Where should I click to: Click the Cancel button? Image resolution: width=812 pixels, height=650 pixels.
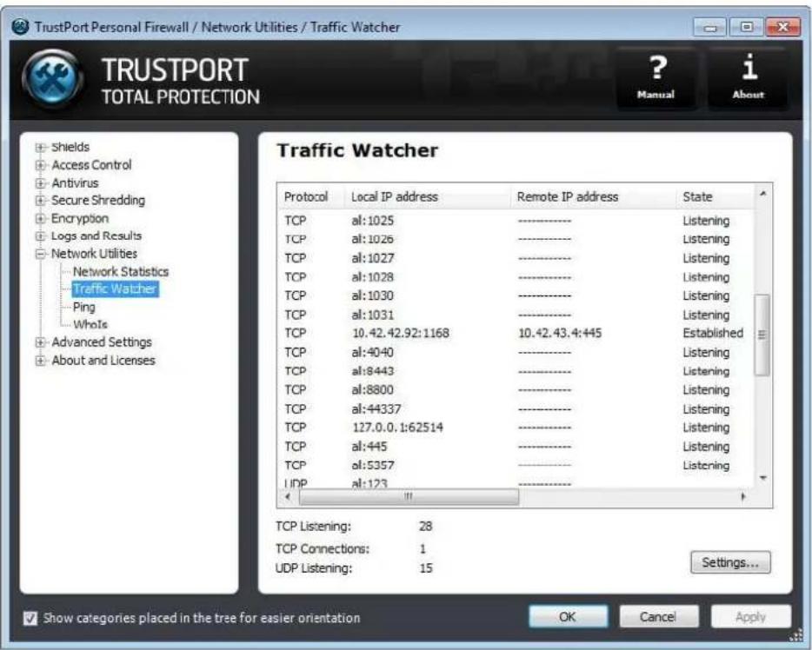tap(659, 616)
